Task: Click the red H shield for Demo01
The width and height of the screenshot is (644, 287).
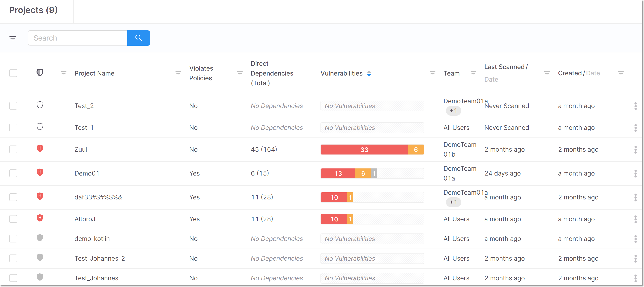Action: coord(40,172)
